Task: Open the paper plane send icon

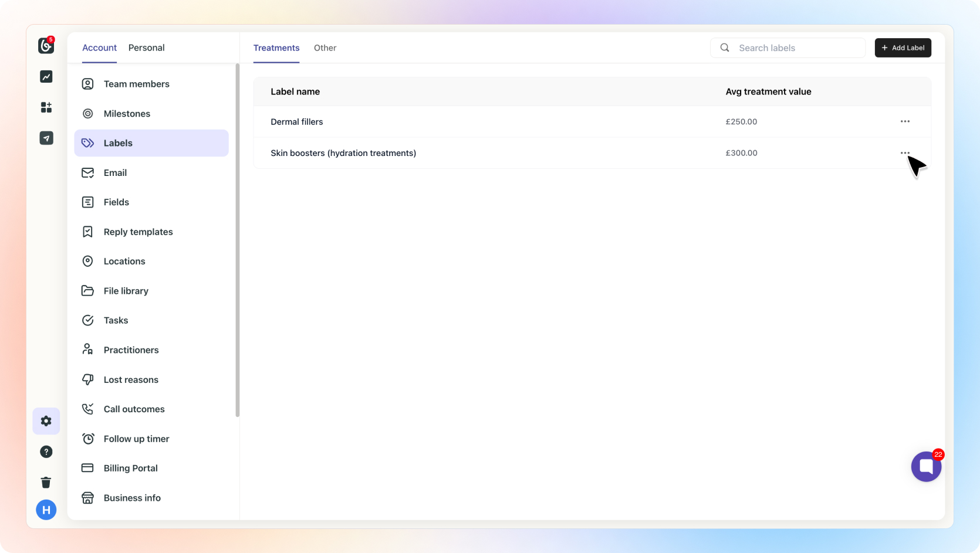Action: [46, 138]
